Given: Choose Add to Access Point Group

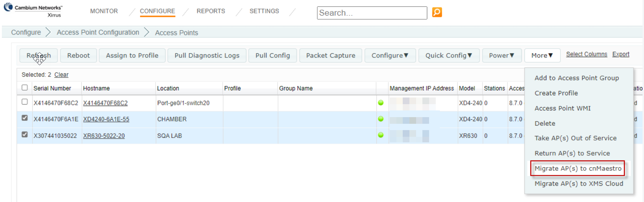Looking at the screenshot, I should tap(576, 78).
